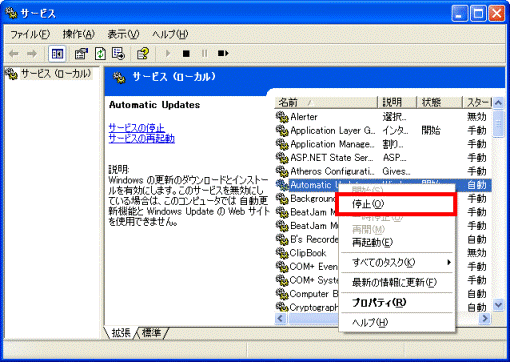Minimize the サービス window
The height and width of the screenshot is (362, 510).
pyautogui.click(x=459, y=14)
